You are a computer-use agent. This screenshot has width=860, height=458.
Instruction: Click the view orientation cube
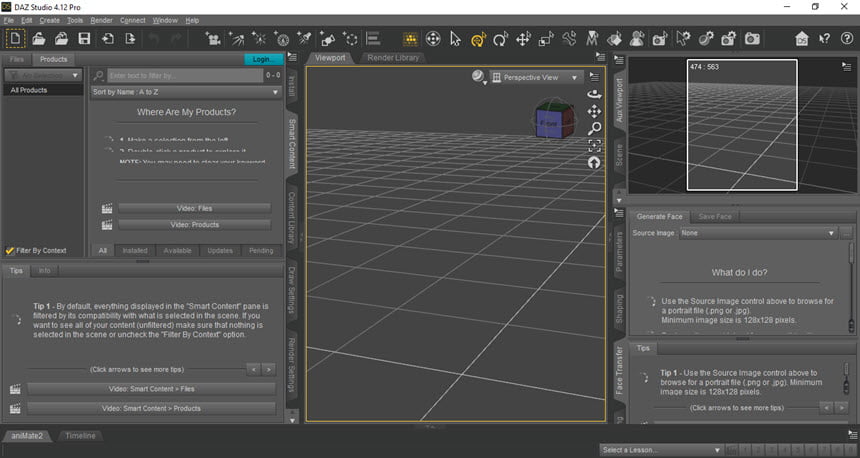coord(555,119)
